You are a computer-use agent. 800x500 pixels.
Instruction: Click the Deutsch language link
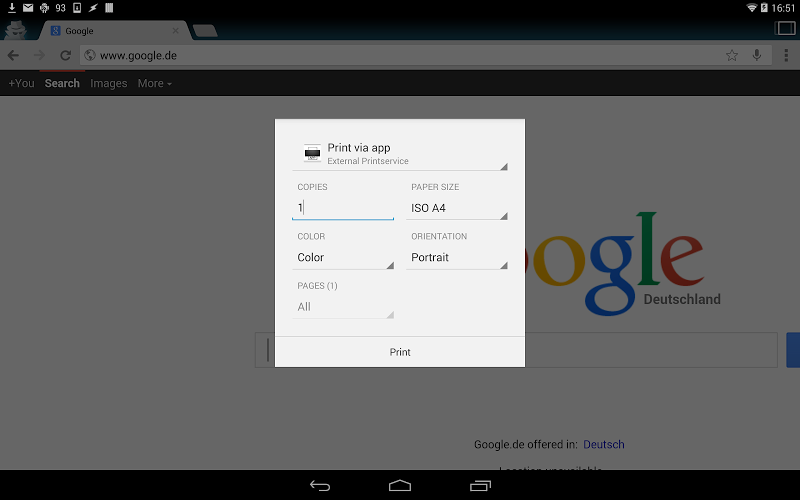(x=604, y=444)
